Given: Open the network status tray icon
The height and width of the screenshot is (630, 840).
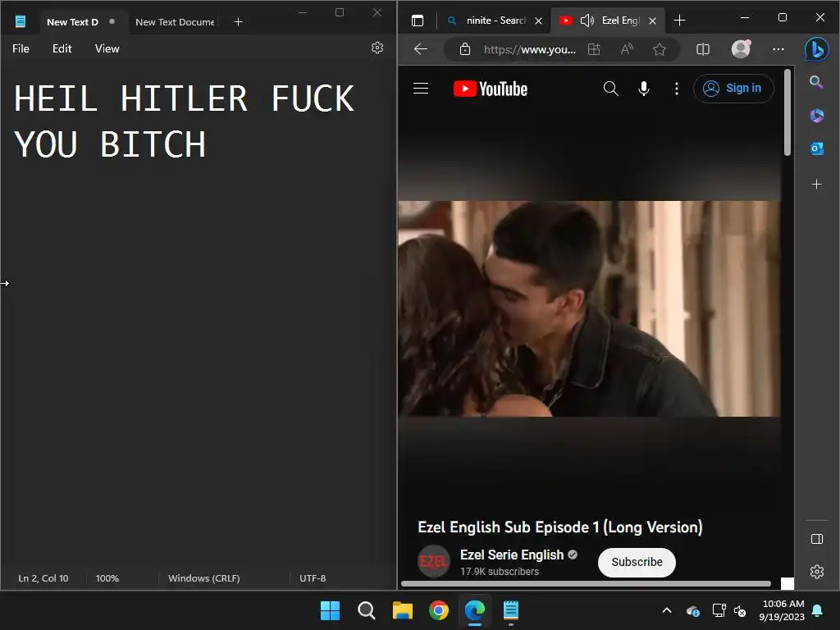Looking at the screenshot, I should 719,610.
